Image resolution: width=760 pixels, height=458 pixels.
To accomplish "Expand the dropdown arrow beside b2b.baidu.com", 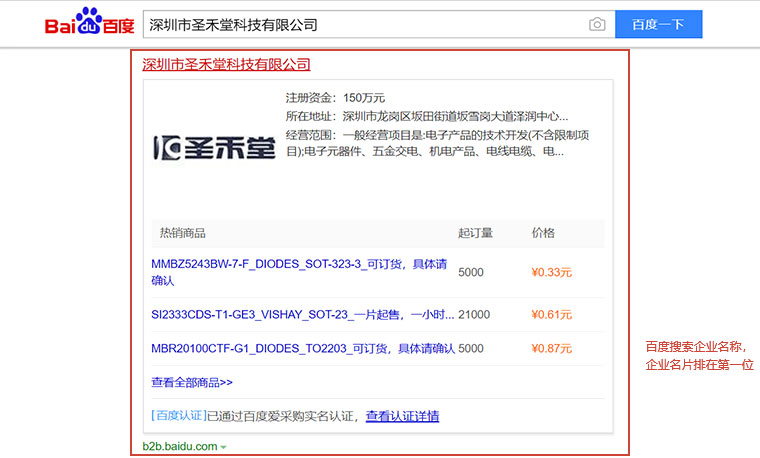I will tap(224, 447).
